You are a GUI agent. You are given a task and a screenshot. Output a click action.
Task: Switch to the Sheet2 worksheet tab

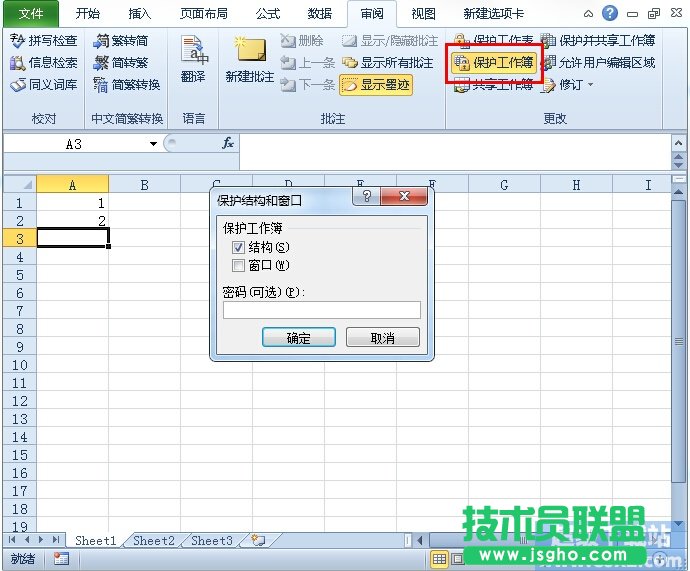point(154,541)
